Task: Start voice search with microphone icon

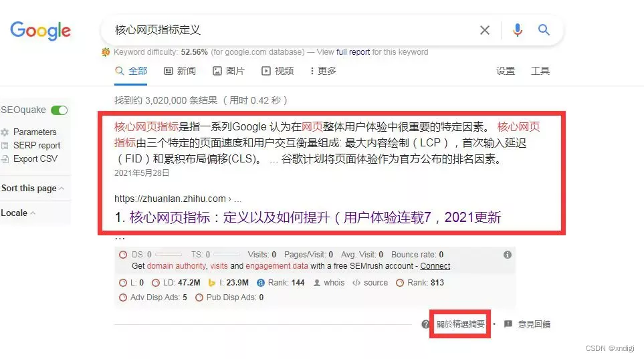Action: pos(518,30)
